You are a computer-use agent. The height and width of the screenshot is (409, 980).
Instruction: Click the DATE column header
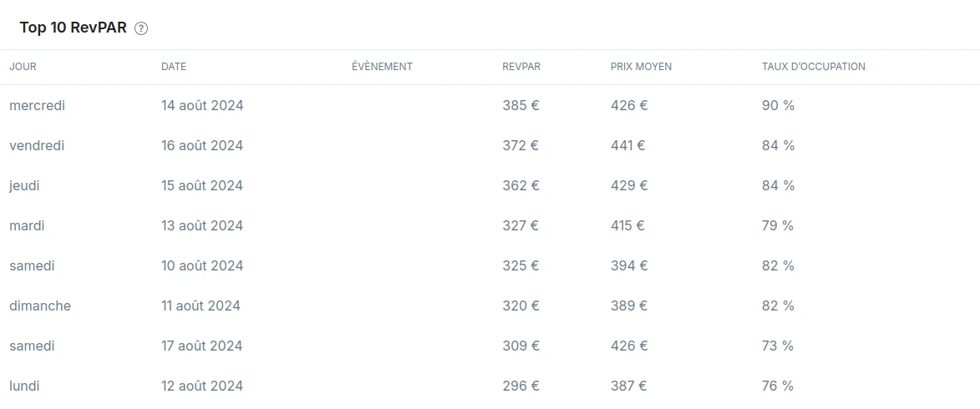[x=174, y=67]
